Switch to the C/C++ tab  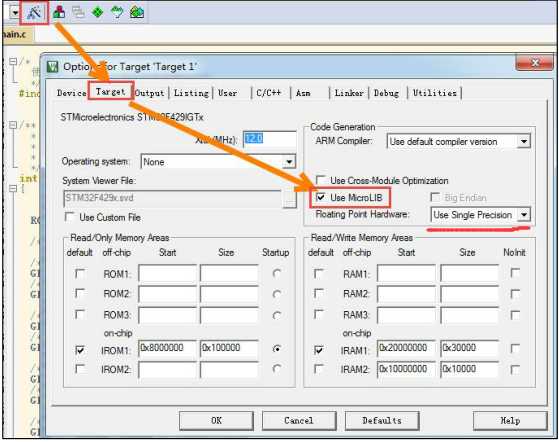tap(268, 93)
